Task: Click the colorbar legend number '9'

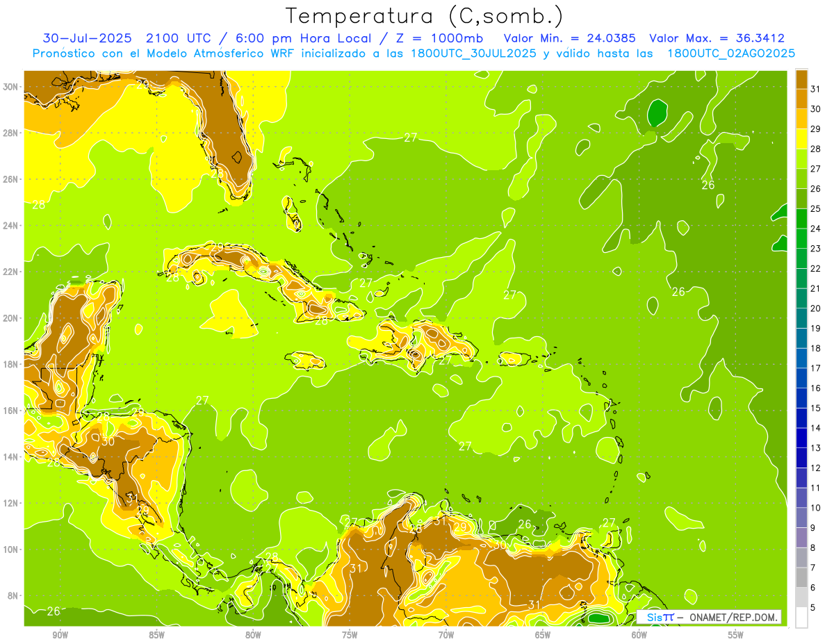Action: click(813, 528)
